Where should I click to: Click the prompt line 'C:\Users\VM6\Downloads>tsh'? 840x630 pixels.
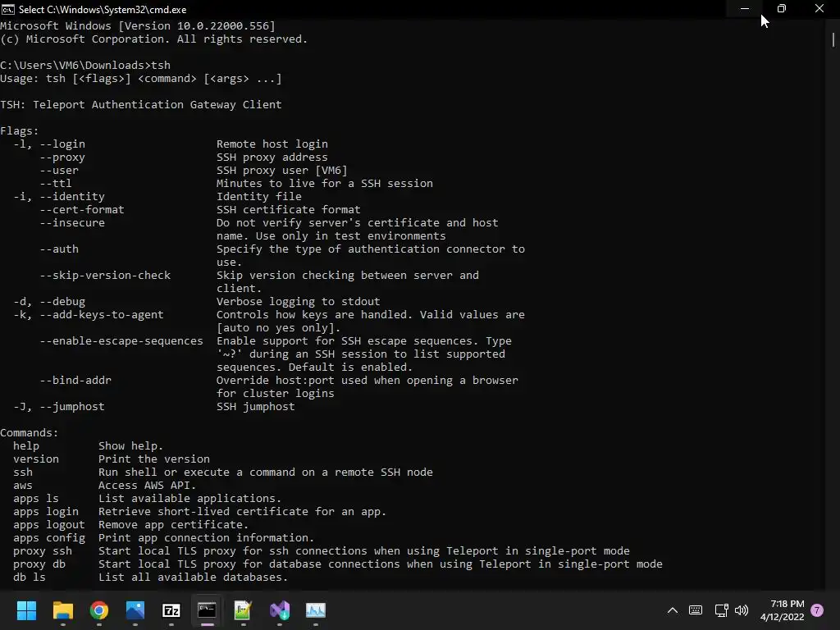tap(85, 66)
